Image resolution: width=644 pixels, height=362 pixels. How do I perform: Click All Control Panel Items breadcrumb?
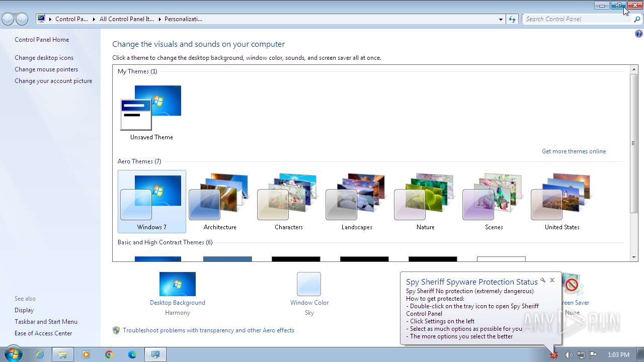[x=127, y=19]
